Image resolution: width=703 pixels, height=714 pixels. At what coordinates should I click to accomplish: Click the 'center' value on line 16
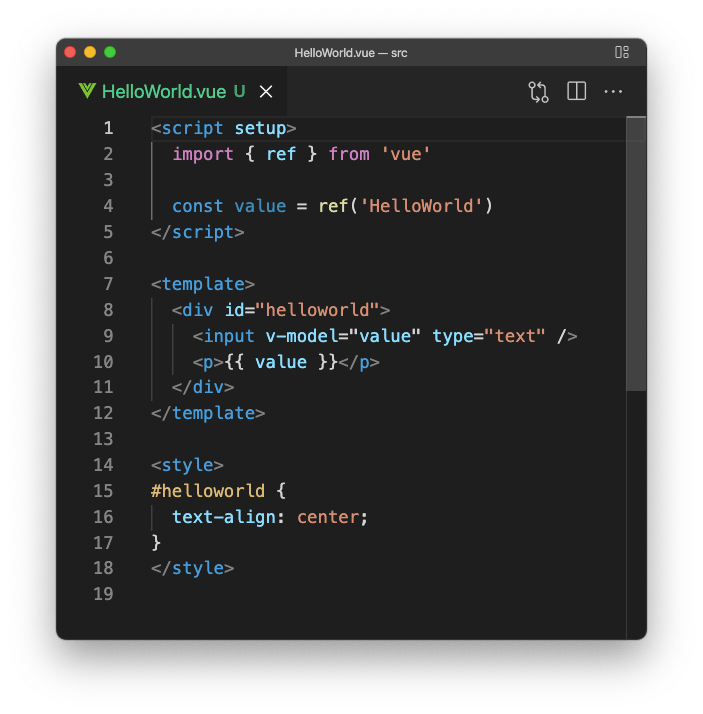[x=327, y=517]
